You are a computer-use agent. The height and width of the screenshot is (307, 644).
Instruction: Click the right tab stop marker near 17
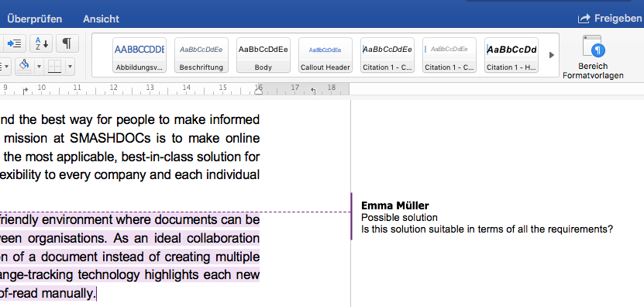[x=313, y=91]
